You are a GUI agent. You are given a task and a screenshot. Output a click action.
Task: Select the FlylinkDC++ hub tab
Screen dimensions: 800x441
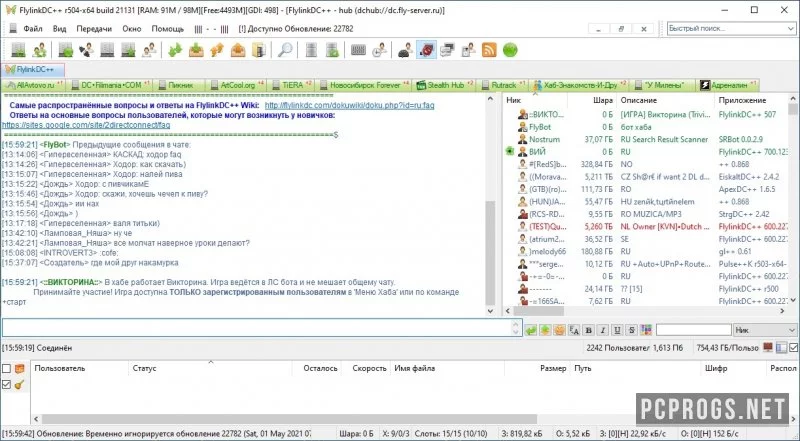pyautogui.click(x=33, y=69)
